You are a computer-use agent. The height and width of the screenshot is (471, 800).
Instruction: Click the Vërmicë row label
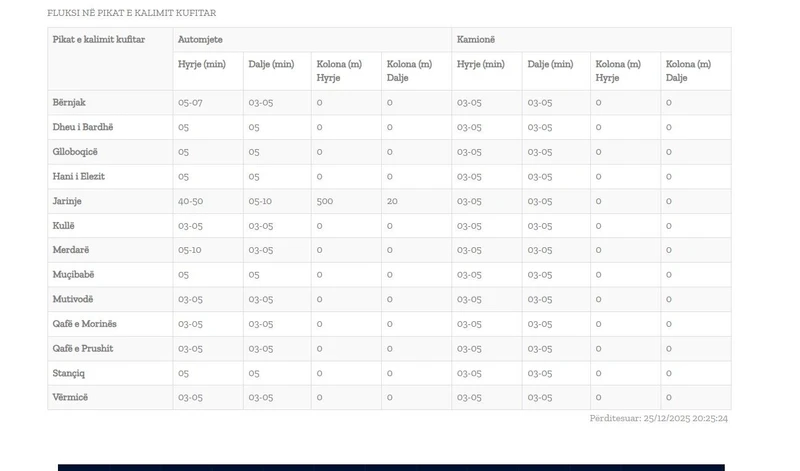pos(70,398)
